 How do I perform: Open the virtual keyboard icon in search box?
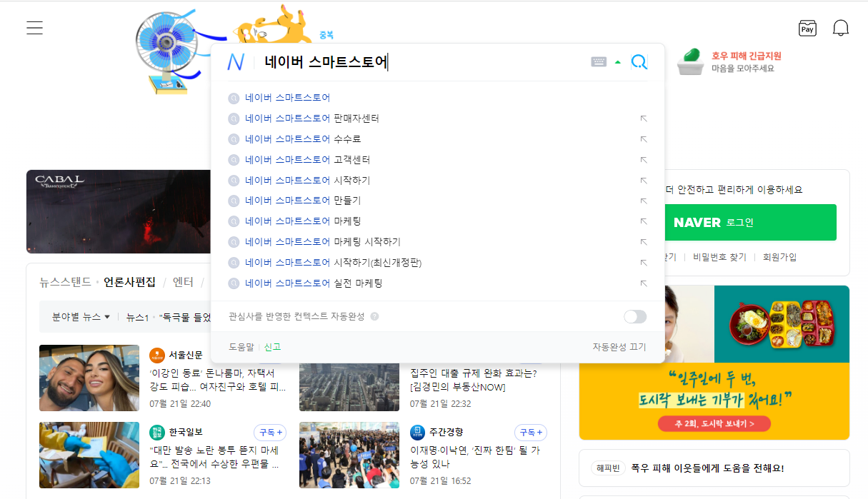pyautogui.click(x=599, y=62)
